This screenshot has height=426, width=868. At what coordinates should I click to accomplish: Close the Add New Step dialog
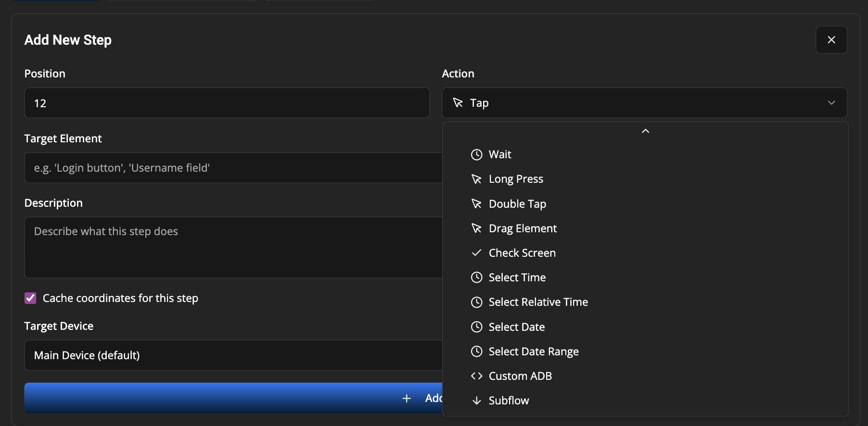pyautogui.click(x=831, y=40)
